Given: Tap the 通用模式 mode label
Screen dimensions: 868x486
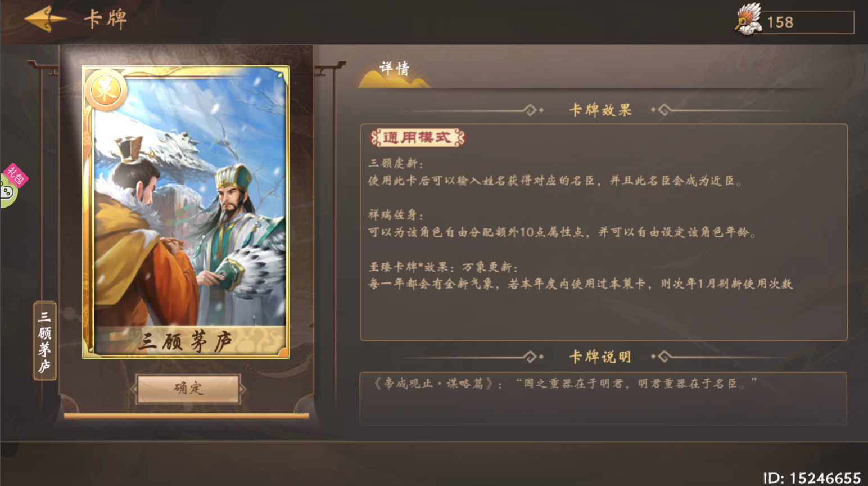Looking at the screenshot, I should click(x=417, y=137).
